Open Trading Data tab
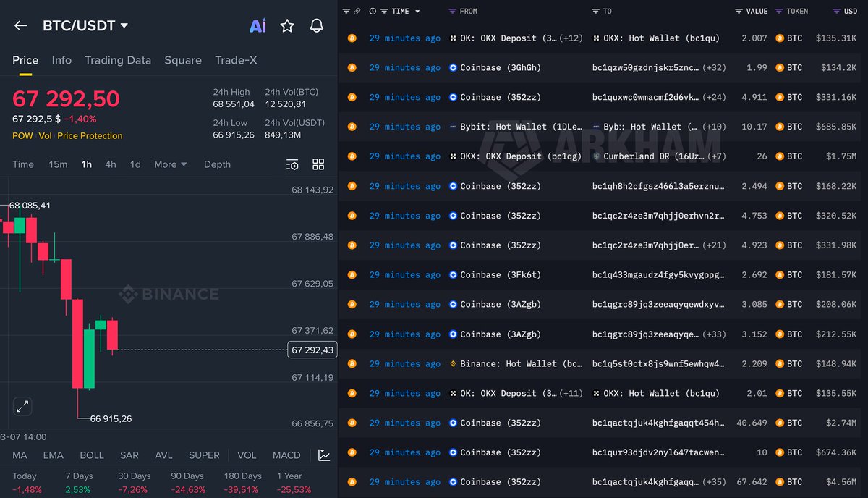This screenshot has width=868, height=498. point(118,60)
